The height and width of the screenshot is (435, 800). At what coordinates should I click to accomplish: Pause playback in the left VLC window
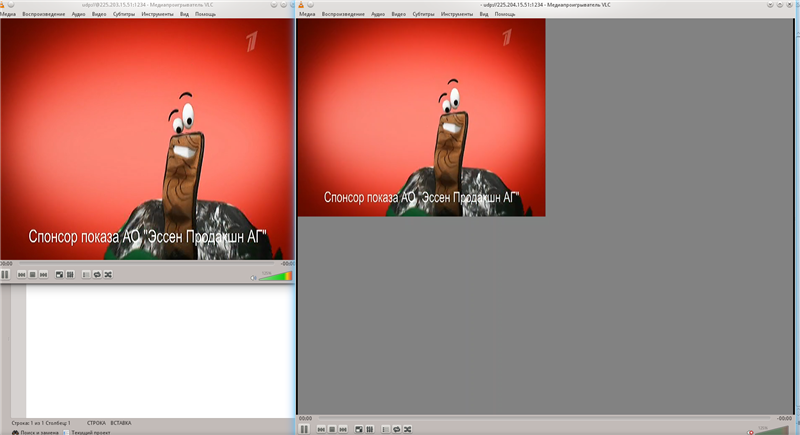point(5,275)
